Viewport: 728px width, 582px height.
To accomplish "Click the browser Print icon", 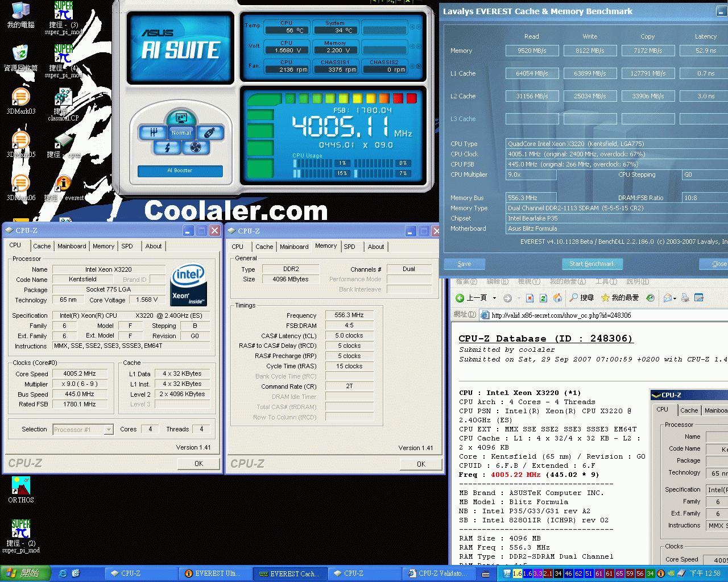I will (685, 298).
